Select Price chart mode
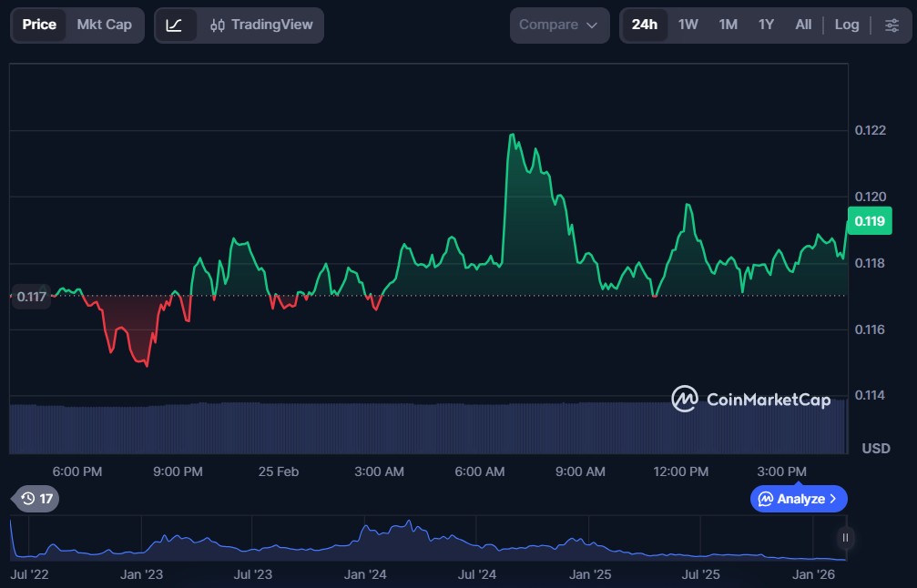 coord(39,25)
